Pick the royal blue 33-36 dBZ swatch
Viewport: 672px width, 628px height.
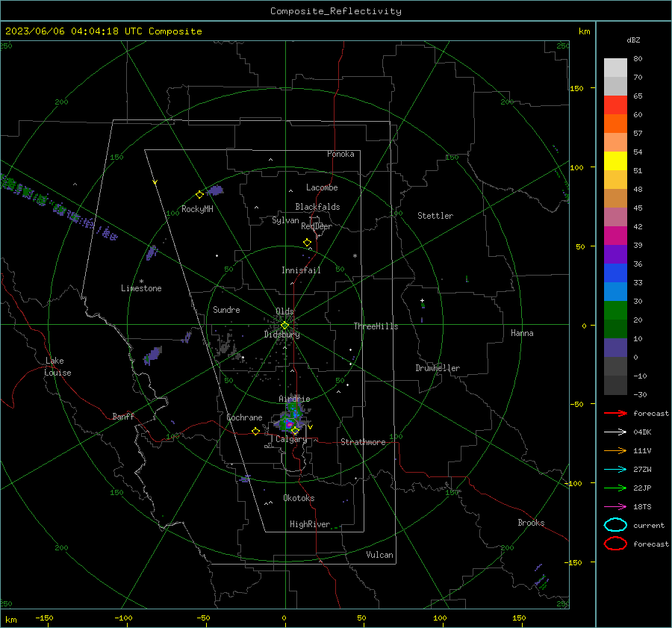(x=615, y=273)
